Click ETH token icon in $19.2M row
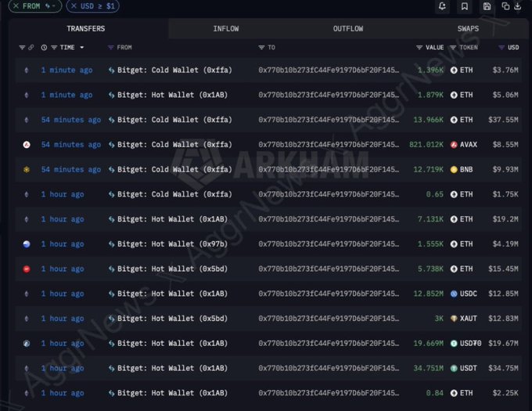 pyautogui.click(x=454, y=219)
